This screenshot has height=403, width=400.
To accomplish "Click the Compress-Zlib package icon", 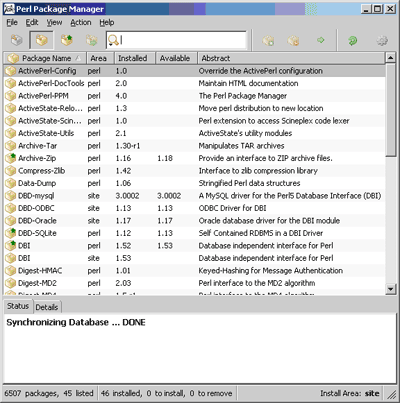I will 11,171.
